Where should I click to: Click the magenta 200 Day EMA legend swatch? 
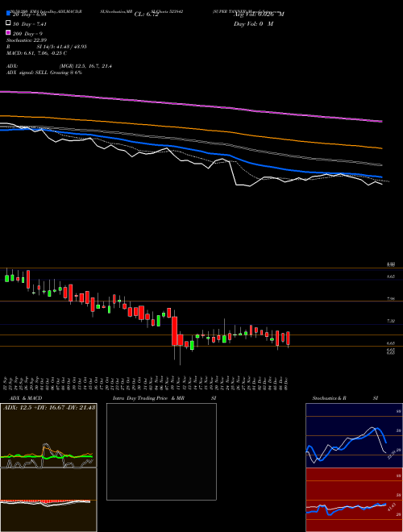coord(8,32)
